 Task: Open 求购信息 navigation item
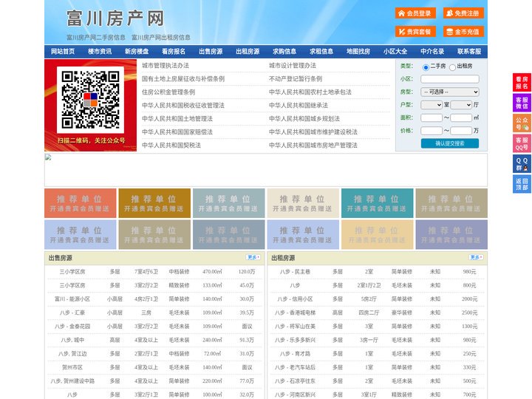(284, 52)
